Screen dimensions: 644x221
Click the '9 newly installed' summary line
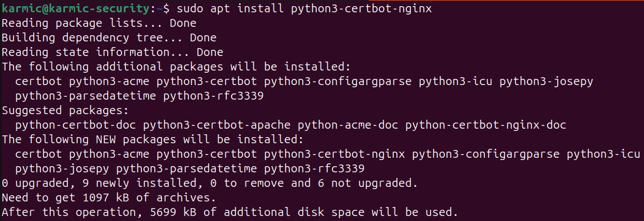[206, 184]
